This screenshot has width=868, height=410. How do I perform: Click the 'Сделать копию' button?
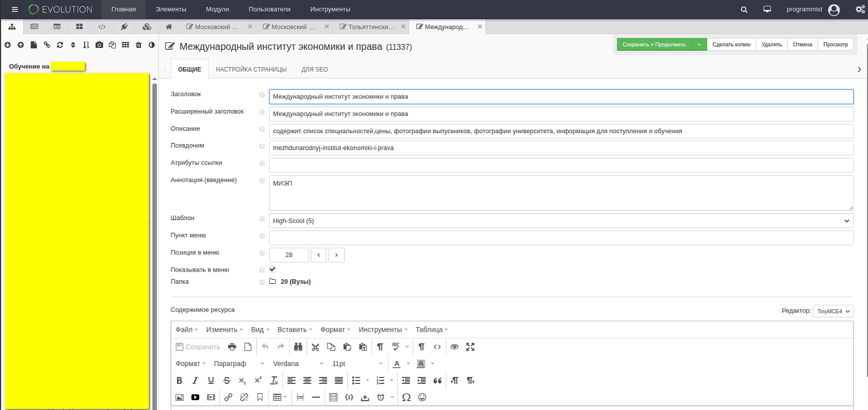(x=731, y=45)
